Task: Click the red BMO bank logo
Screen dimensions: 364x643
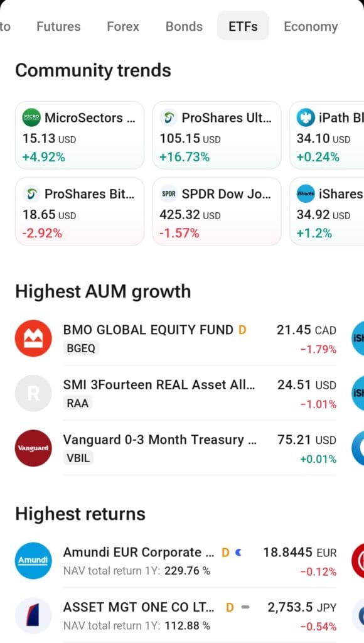Action: (33, 338)
